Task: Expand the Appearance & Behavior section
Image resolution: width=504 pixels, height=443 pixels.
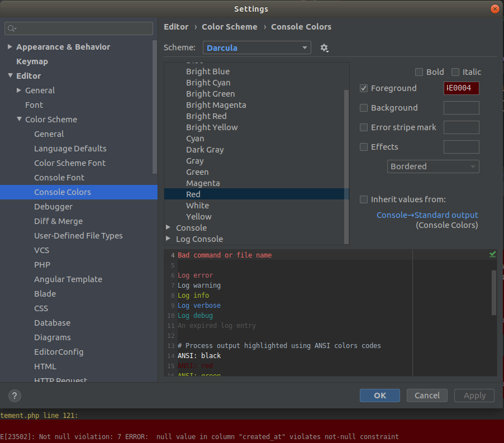Action: [10, 47]
